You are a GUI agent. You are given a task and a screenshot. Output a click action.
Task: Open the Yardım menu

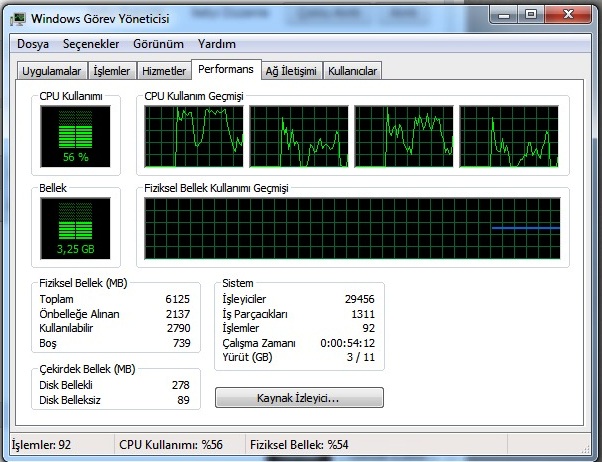[217, 44]
